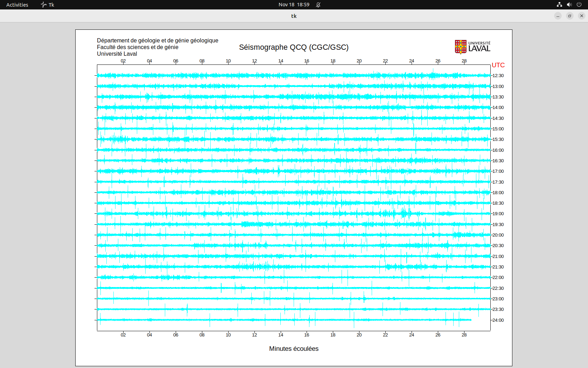Image resolution: width=588 pixels, height=368 pixels.
Task: Click the Minutes écoulées axis label
Action: coord(294,349)
